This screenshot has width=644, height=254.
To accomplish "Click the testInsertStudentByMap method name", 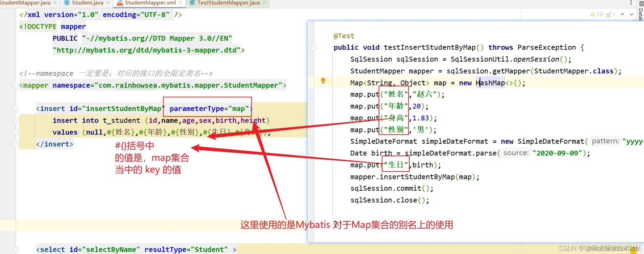I will 429,47.
